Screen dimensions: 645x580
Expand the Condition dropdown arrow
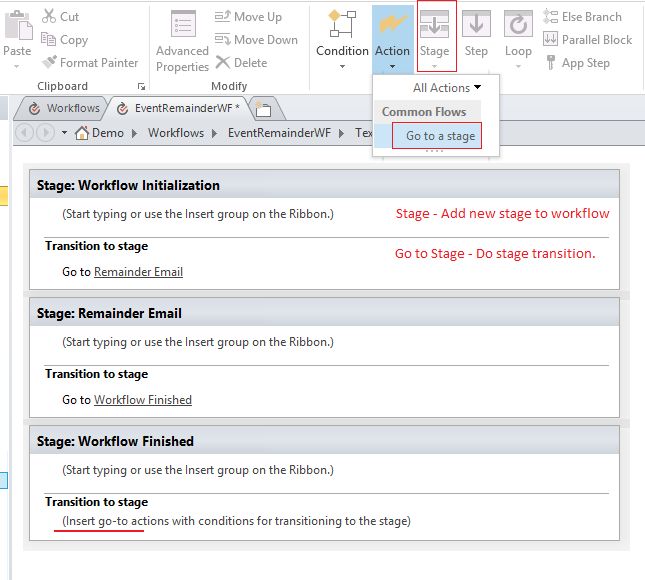click(342, 66)
